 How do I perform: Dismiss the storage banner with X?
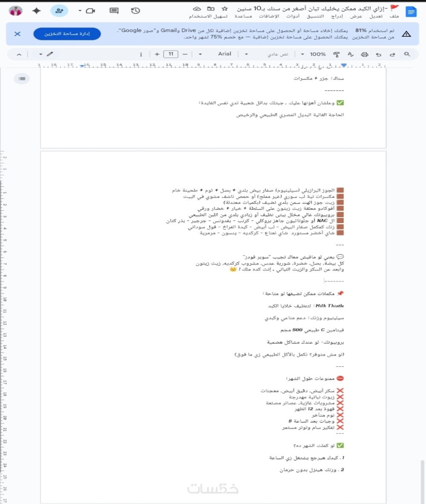pyautogui.click(x=17, y=34)
